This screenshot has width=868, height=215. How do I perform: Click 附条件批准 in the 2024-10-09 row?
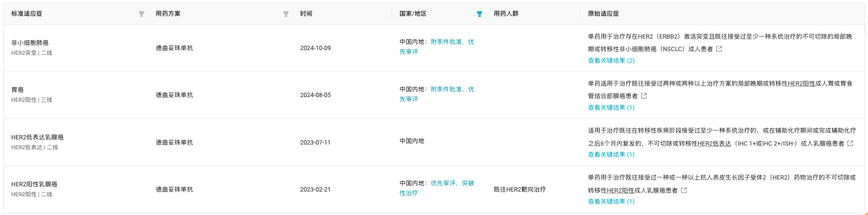(x=446, y=42)
